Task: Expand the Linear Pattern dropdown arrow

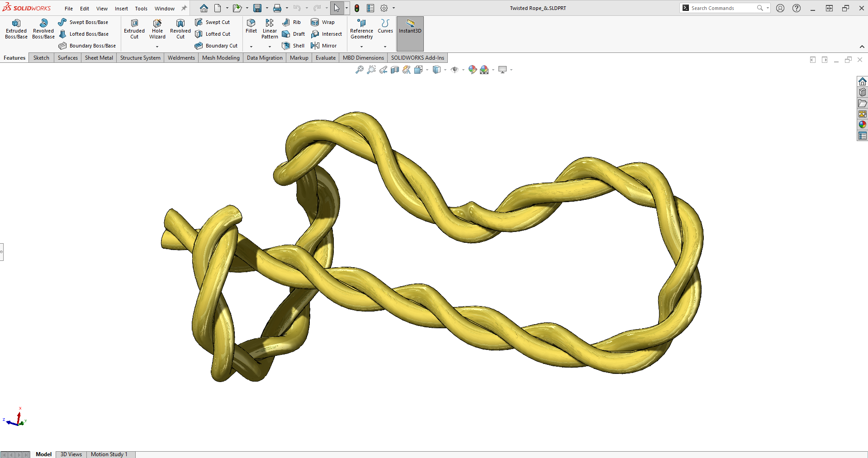Action: (x=270, y=47)
